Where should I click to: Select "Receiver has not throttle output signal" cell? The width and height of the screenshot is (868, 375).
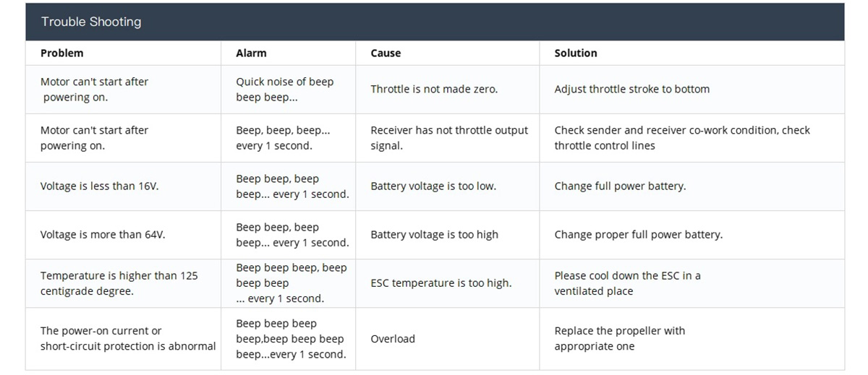[x=449, y=138]
